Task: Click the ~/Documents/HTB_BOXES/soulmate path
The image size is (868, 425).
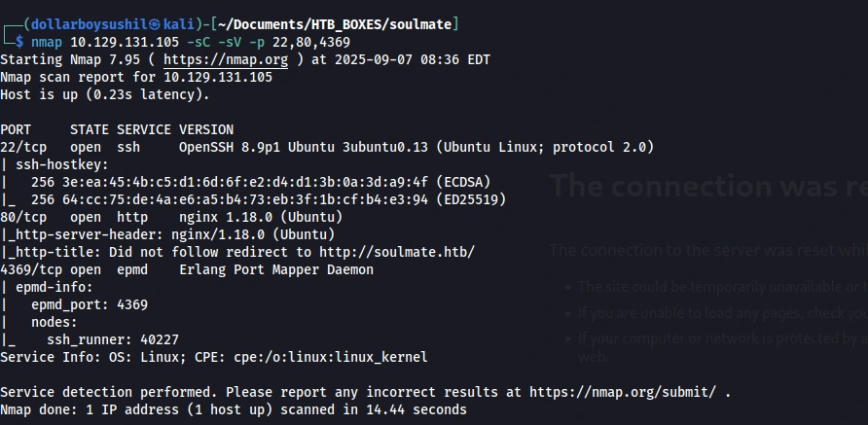Action: click(338, 23)
